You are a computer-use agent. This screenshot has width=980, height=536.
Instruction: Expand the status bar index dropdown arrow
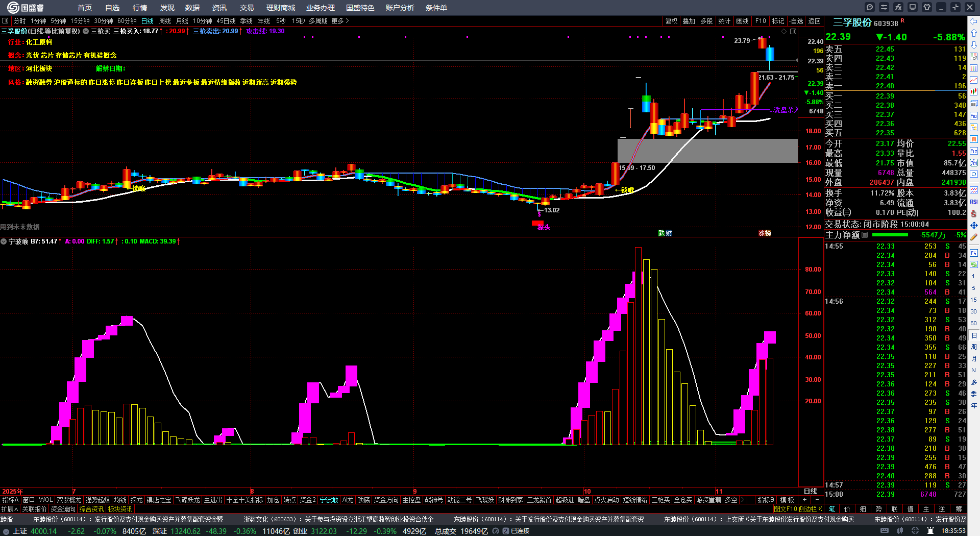[6, 531]
